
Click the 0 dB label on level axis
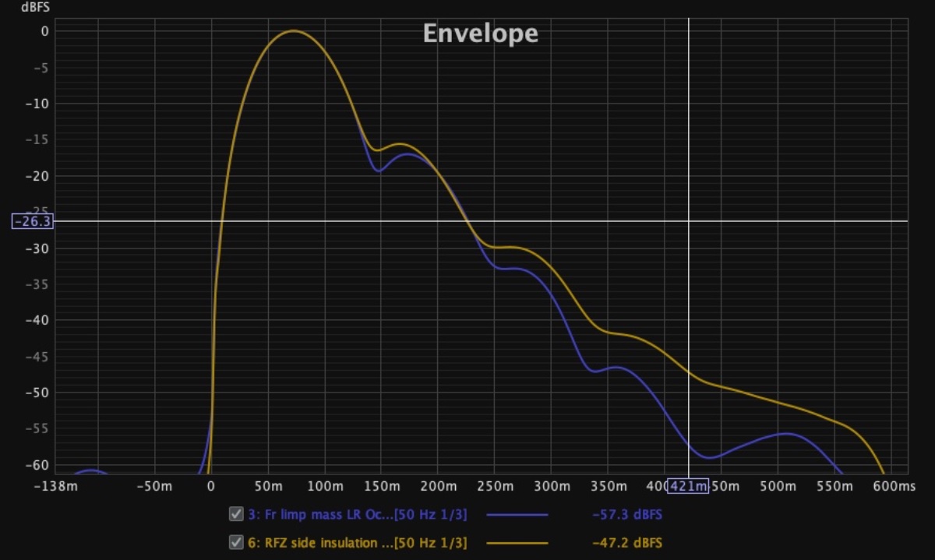44,31
